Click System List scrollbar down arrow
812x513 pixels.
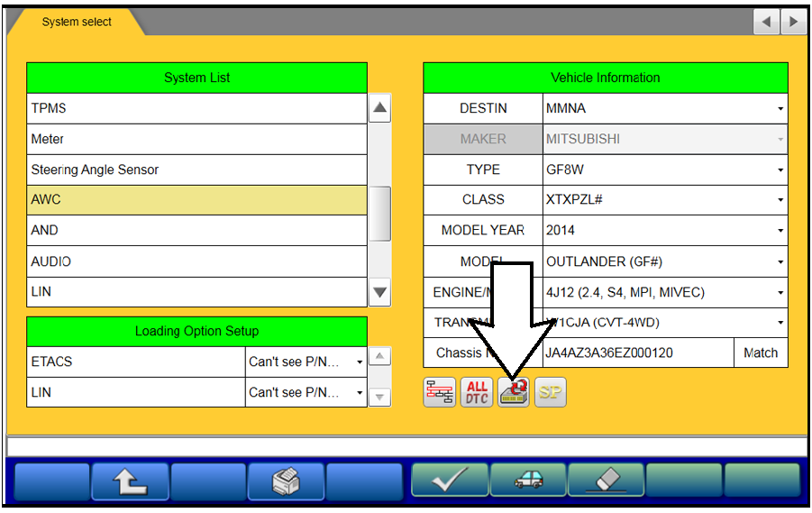[380, 292]
